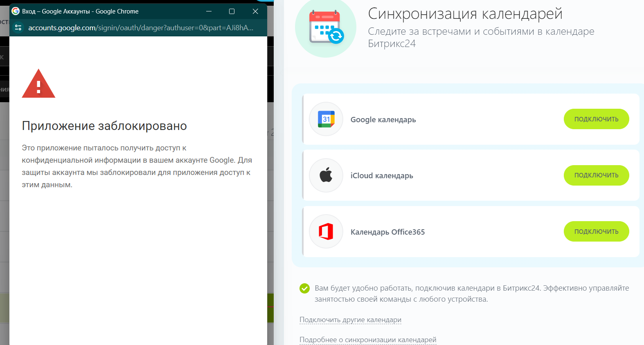Close the Google sign-in popup window
644x345 pixels.
pos(255,11)
